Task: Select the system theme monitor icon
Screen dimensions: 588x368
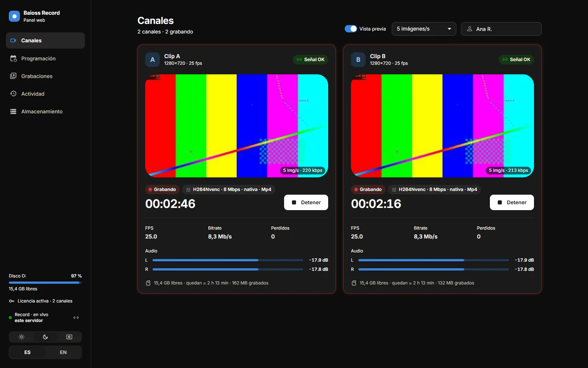Action: tap(69, 337)
